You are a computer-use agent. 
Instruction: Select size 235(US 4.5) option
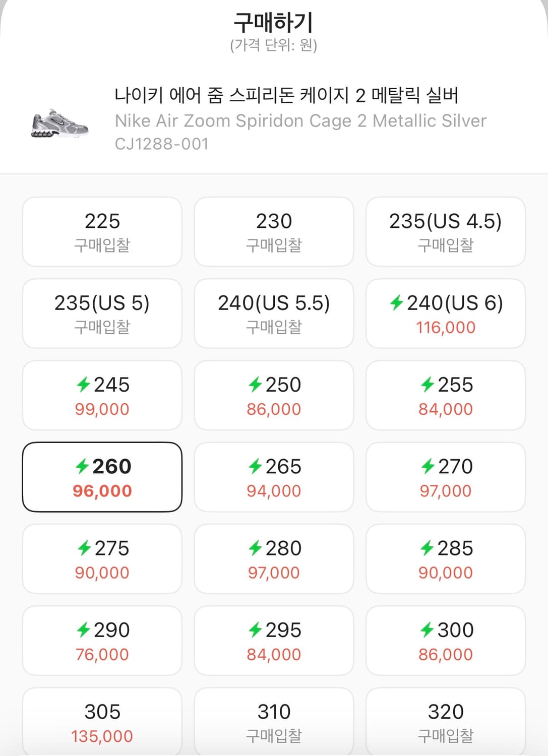coord(446,232)
